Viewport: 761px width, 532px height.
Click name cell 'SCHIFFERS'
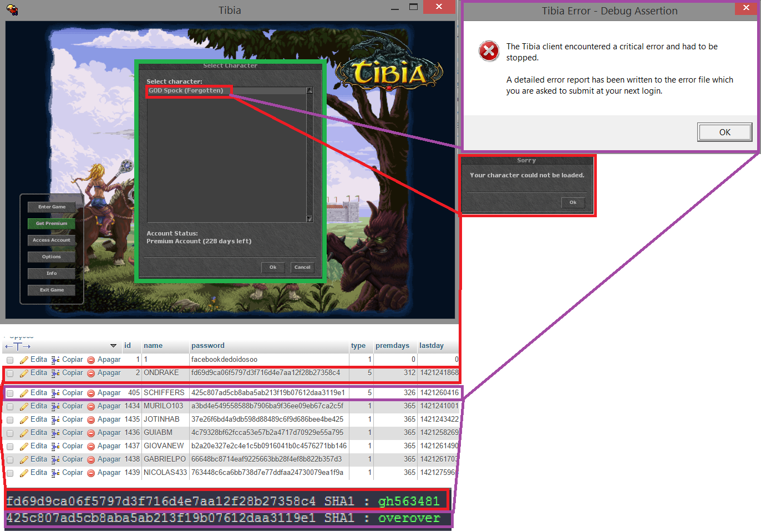[164, 393]
